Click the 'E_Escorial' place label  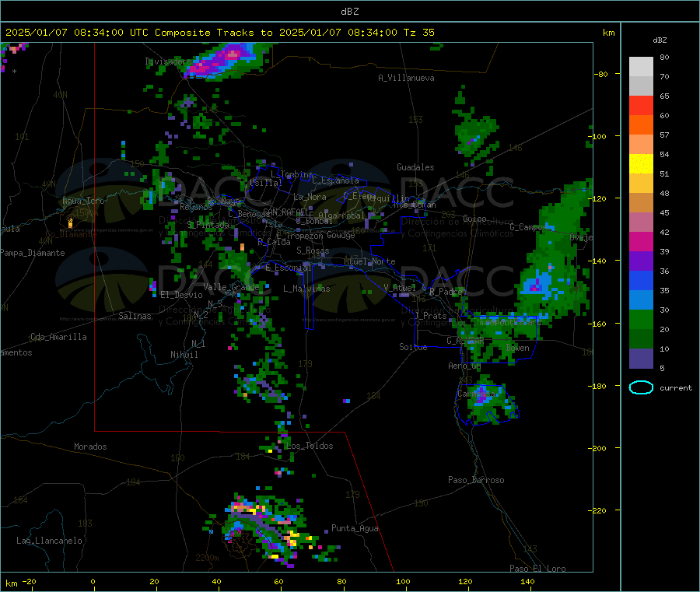click(x=289, y=268)
